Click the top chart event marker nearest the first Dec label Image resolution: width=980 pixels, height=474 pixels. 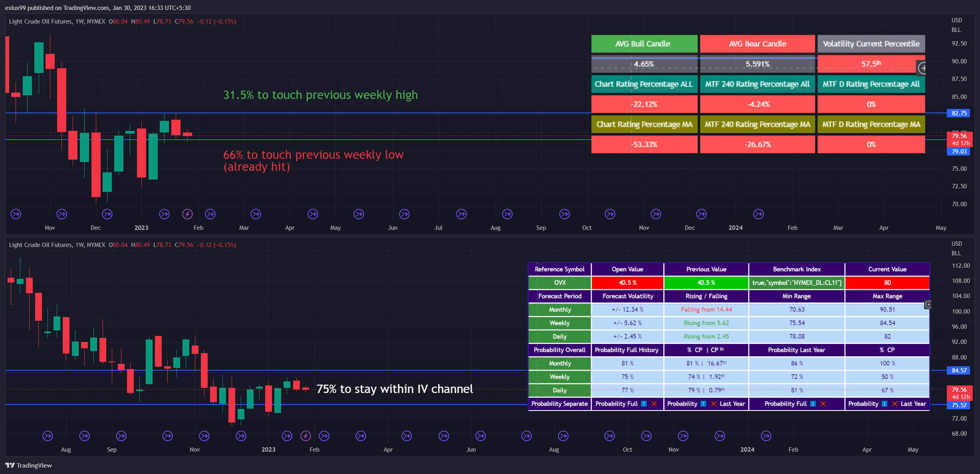tap(107, 214)
